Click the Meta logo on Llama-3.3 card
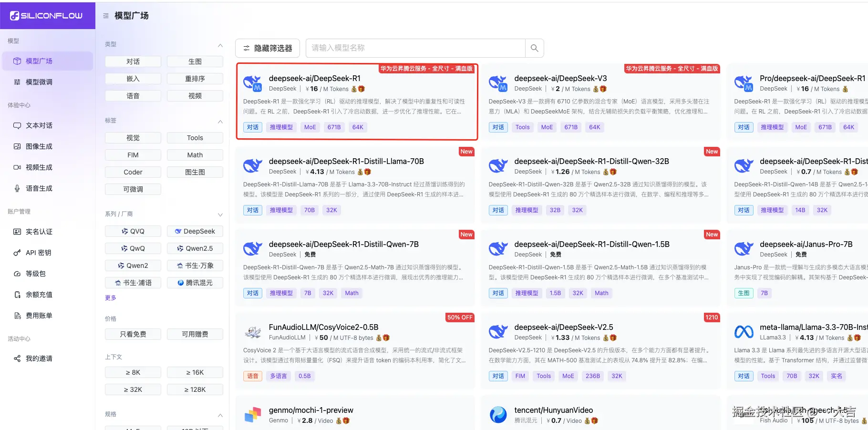This screenshot has width=868, height=430. (744, 332)
